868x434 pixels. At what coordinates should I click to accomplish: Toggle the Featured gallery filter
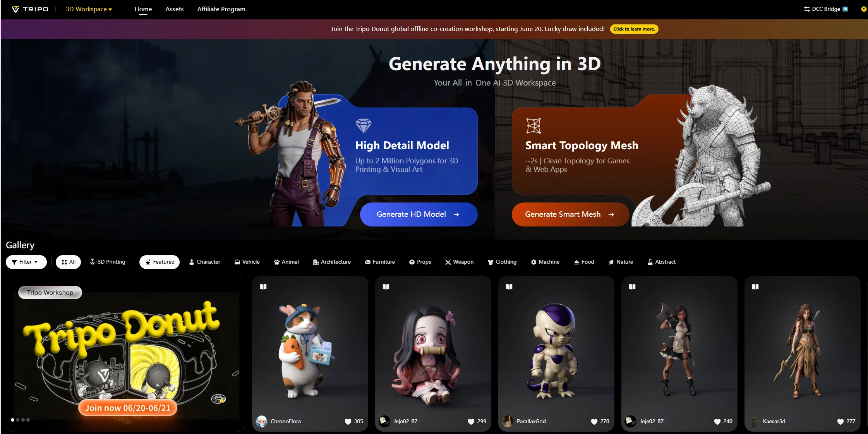click(x=160, y=262)
